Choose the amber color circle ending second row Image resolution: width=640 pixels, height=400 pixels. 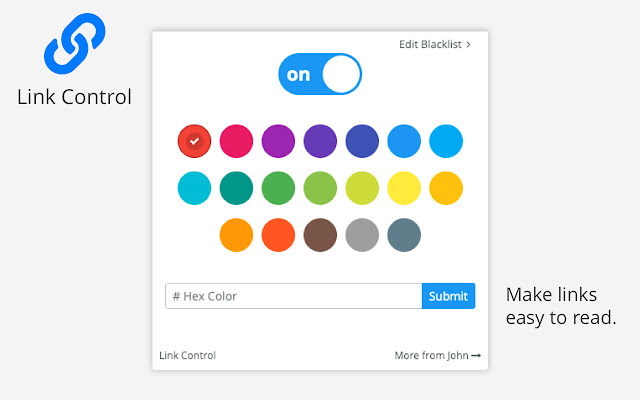coord(446,188)
